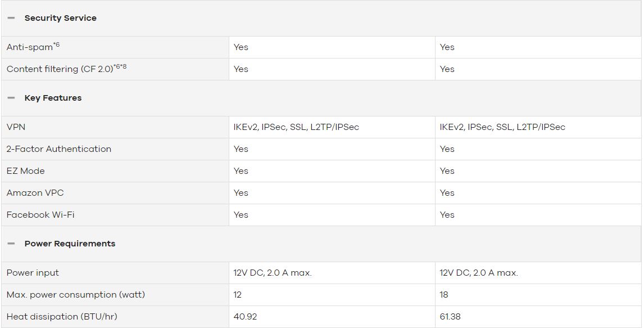Click the Power Requirements section header

click(70, 244)
